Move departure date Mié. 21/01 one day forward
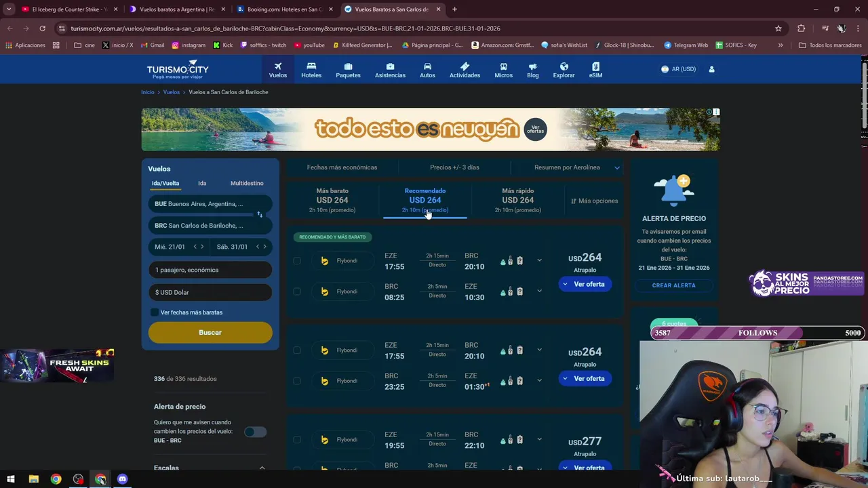868x488 pixels. 202,247
